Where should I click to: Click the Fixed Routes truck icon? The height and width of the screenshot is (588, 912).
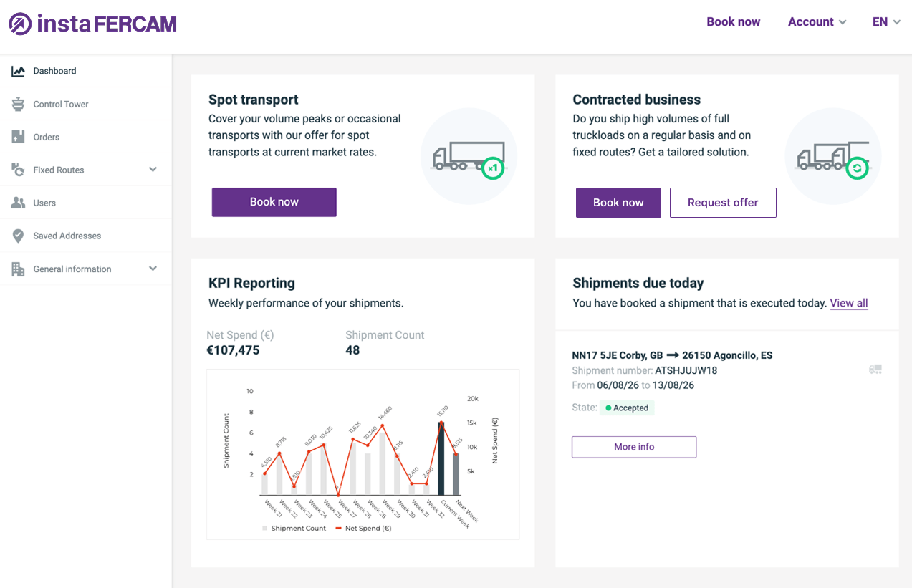[18, 170]
